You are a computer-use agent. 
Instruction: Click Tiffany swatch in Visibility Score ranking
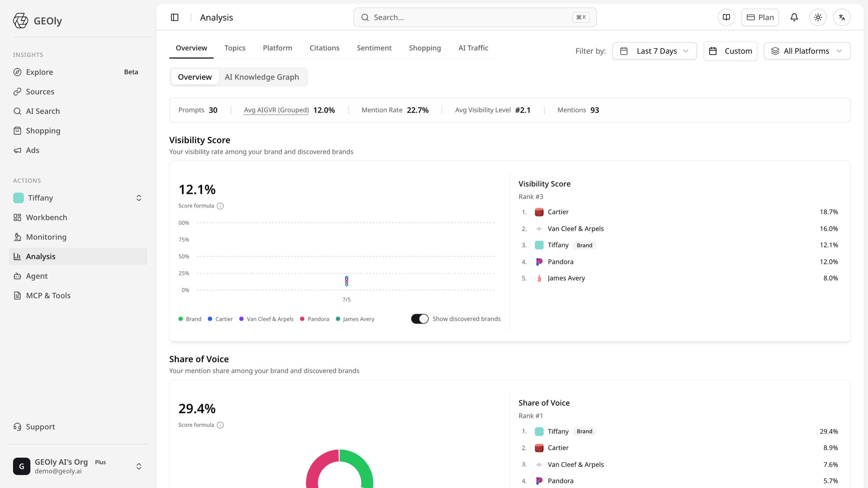[x=539, y=245]
